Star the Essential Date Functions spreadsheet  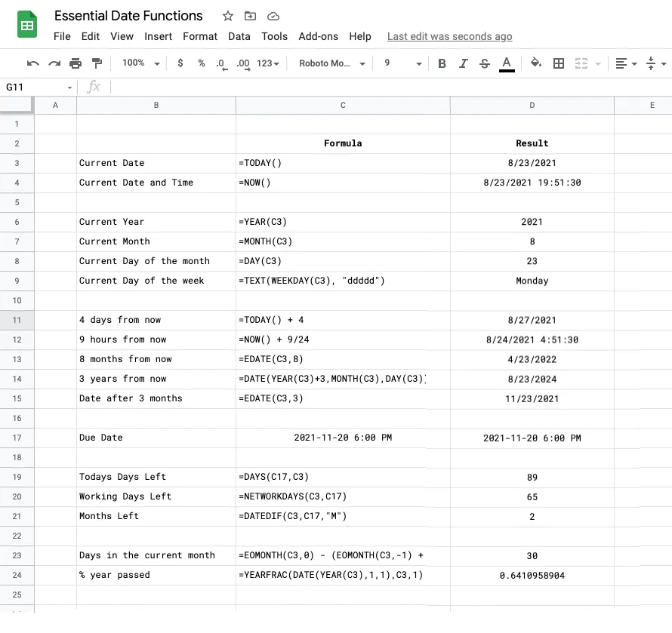point(227,15)
